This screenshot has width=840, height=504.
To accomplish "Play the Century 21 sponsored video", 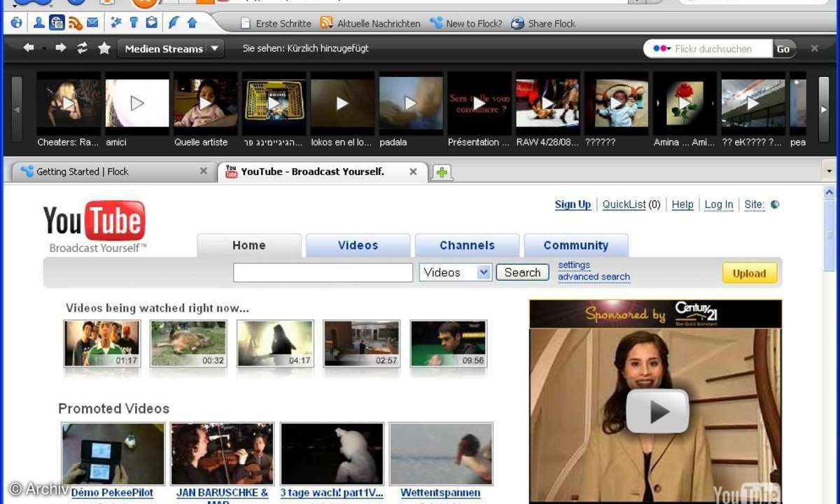I will (x=657, y=412).
